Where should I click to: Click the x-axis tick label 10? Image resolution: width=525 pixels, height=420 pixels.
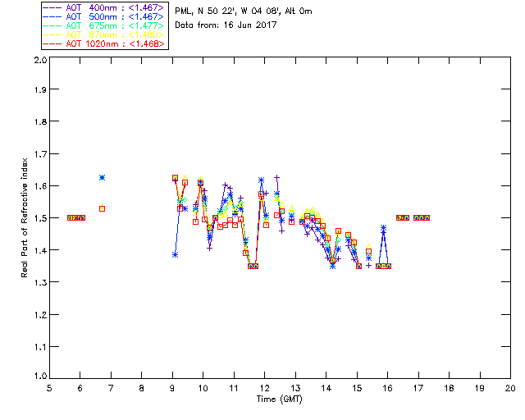pyautogui.click(x=203, y=388)
